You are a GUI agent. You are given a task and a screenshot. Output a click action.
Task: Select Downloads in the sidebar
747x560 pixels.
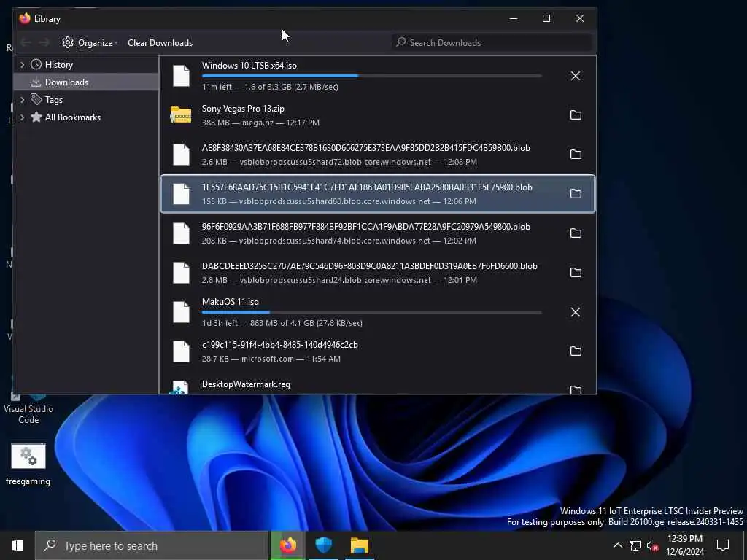[x=87, y=82]
